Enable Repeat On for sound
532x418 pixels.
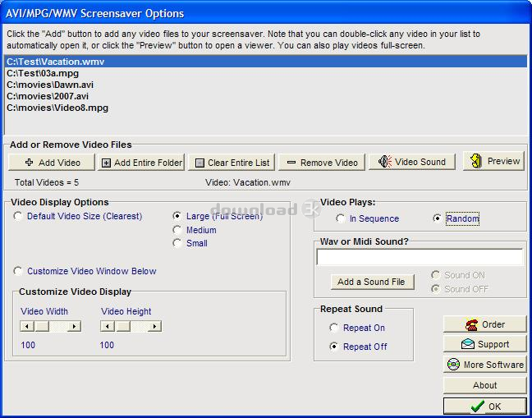333,328
